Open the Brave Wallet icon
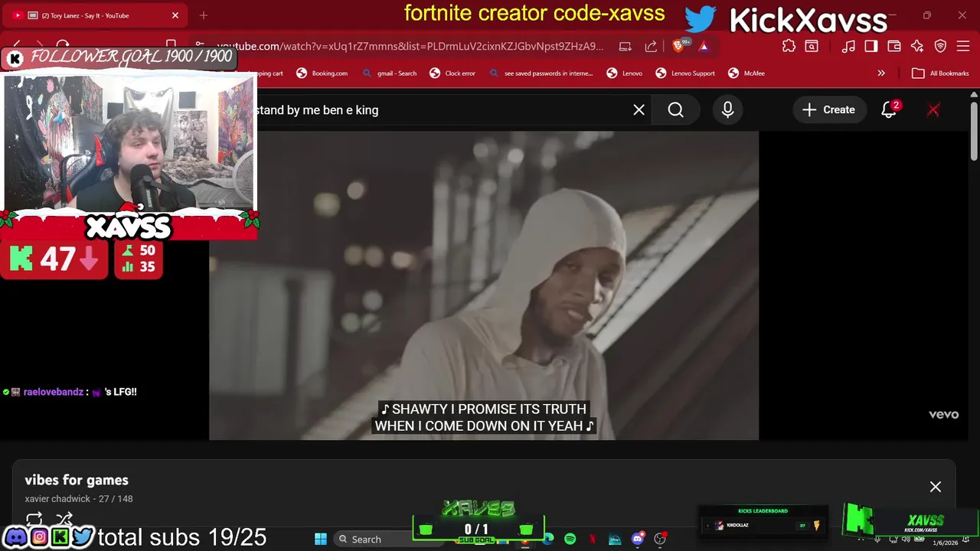The width and height of the screenshot is (980, 551). [894, 47]
